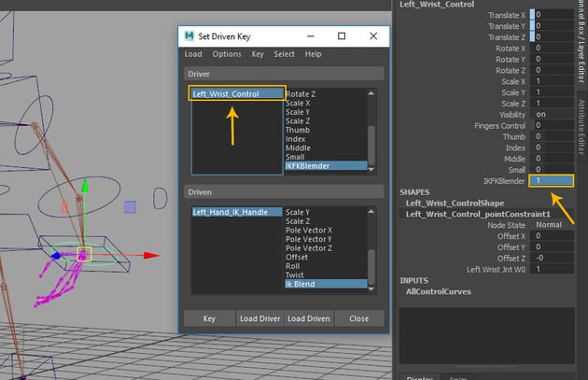Click the yellow center manipulator handle

(85, 253)
